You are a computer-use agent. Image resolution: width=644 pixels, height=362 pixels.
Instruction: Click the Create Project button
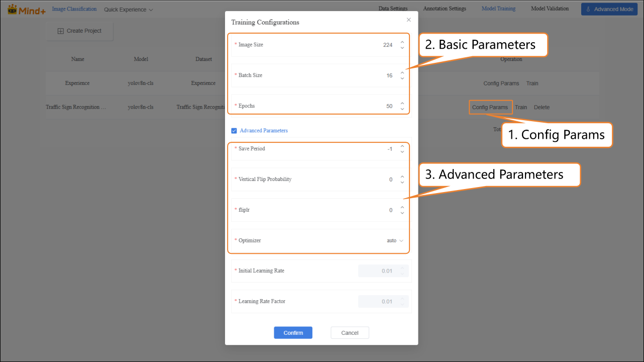click(79, 31)
